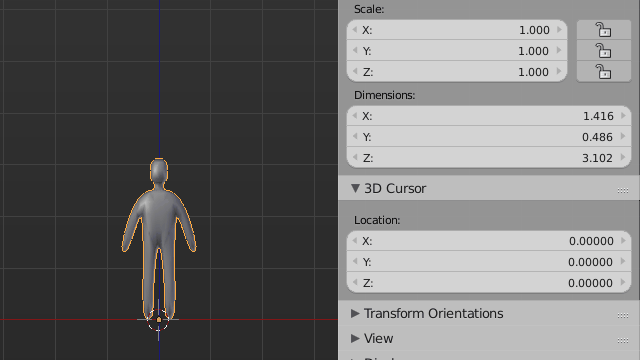Increase Scale X using right arrow
The image size is (640, 360).
[x=560, y=30]
